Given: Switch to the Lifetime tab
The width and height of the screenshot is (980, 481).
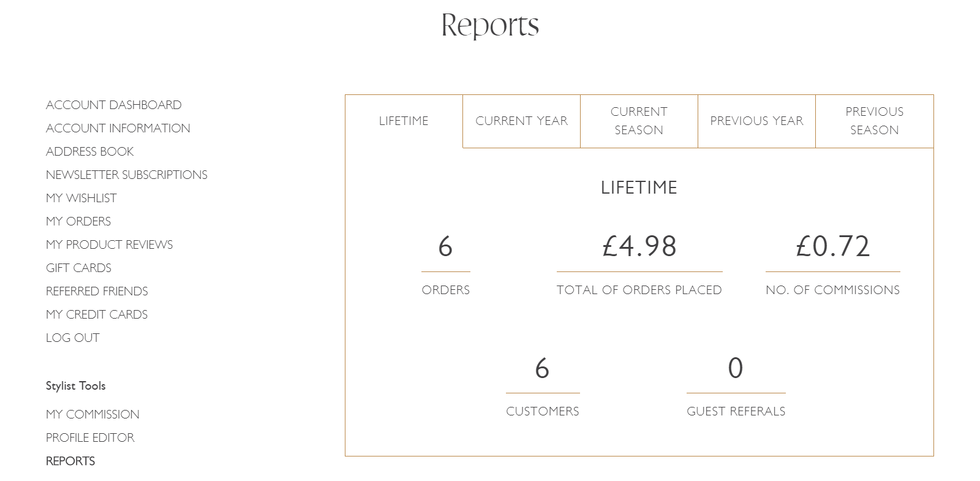Looking at the screenshot, I should (404, 121).
